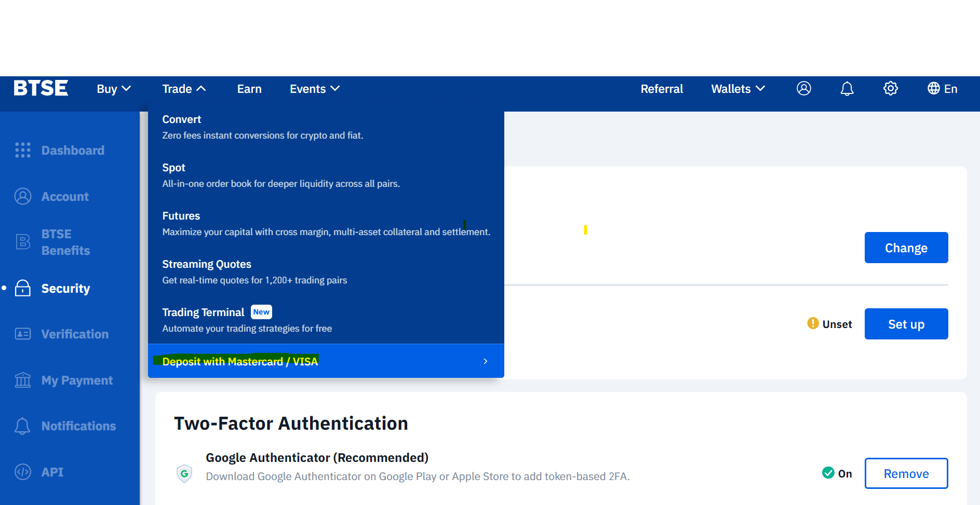Image resolution: width=980 pixels, height=505 pixels.
Task: Open API in sidebar
Action: point(52,472)
